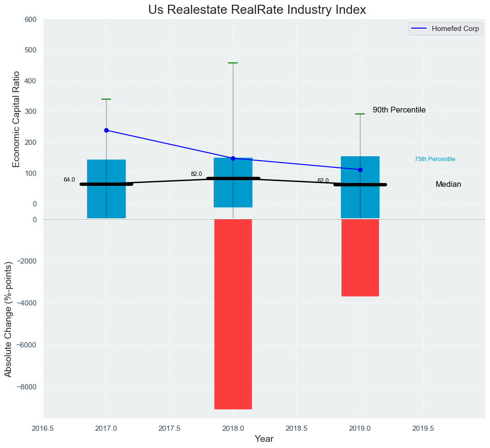Viewport: 490px width, 448px height.
Task: Click the Median annotation text
Action: [x=448, y=184]
